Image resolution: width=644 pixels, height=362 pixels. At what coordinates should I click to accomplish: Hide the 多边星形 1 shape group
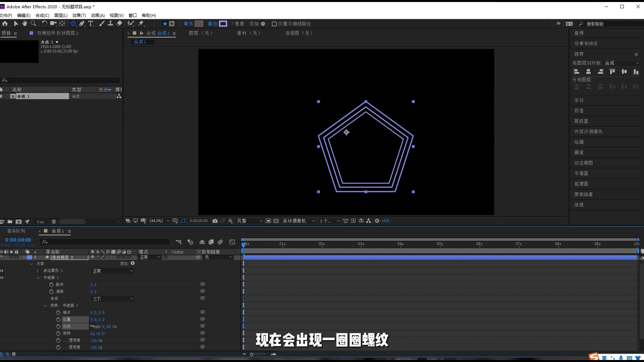[x=2, y=270]
